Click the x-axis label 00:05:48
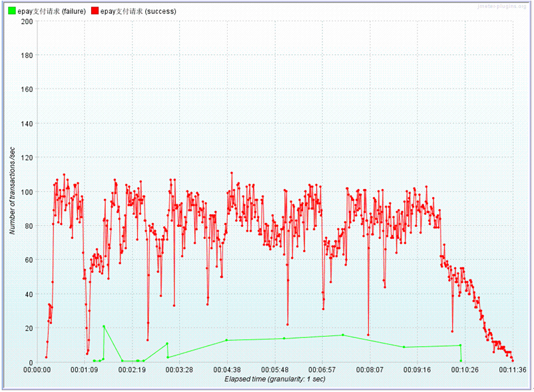Viewport: 534px width, 392px height. [274, 370]
